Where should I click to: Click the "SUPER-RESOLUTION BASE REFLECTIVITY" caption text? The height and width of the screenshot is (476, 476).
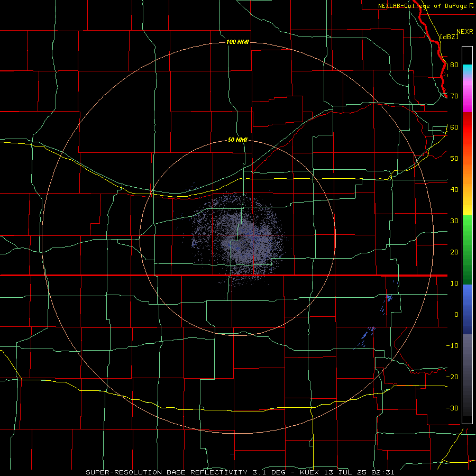pyautogui.click(x=166, y=472)
